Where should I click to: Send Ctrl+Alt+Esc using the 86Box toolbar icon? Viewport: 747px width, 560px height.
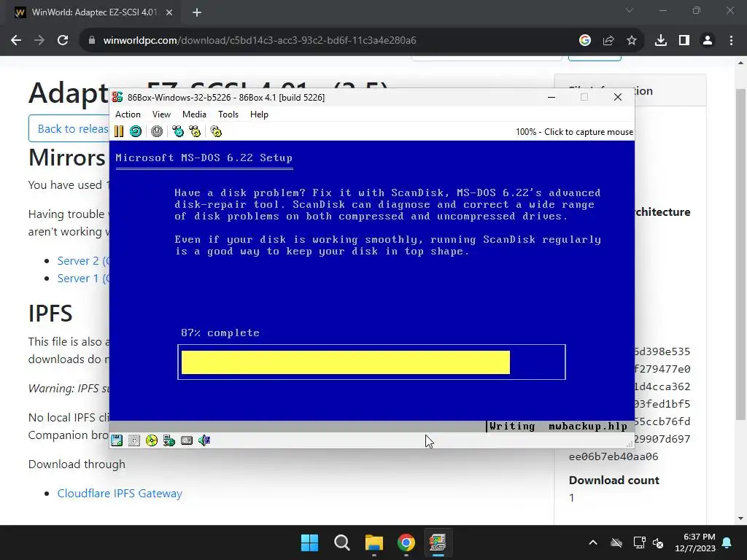(195, 131)
